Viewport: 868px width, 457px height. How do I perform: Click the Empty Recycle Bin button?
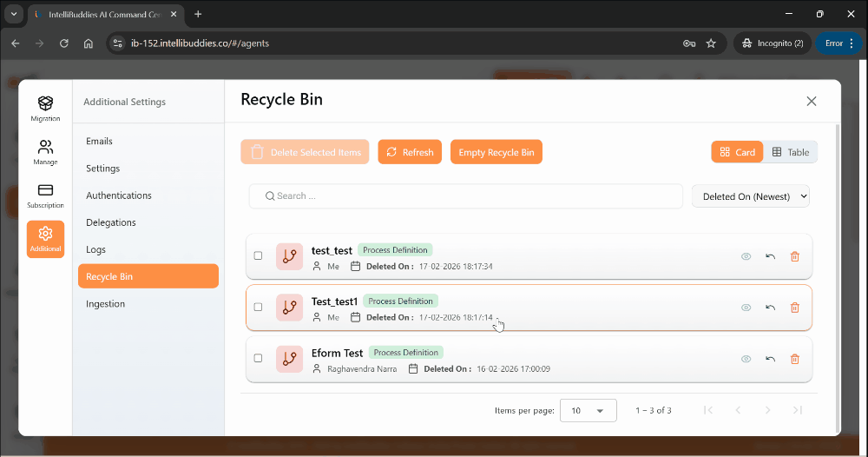pos(496,152)
